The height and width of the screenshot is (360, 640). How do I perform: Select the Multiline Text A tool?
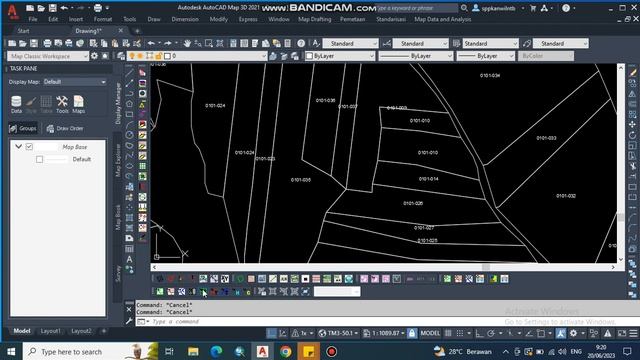[x=129, y=259]
